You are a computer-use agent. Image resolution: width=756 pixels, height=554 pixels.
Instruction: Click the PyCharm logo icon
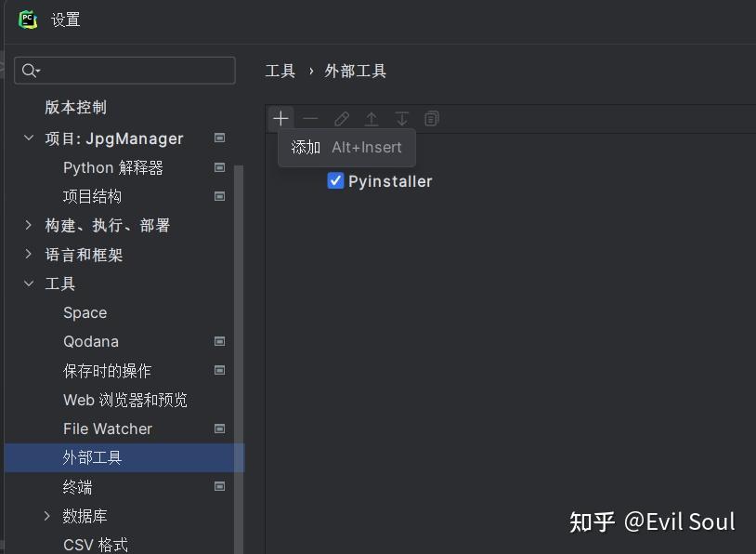tap(28, 20)
